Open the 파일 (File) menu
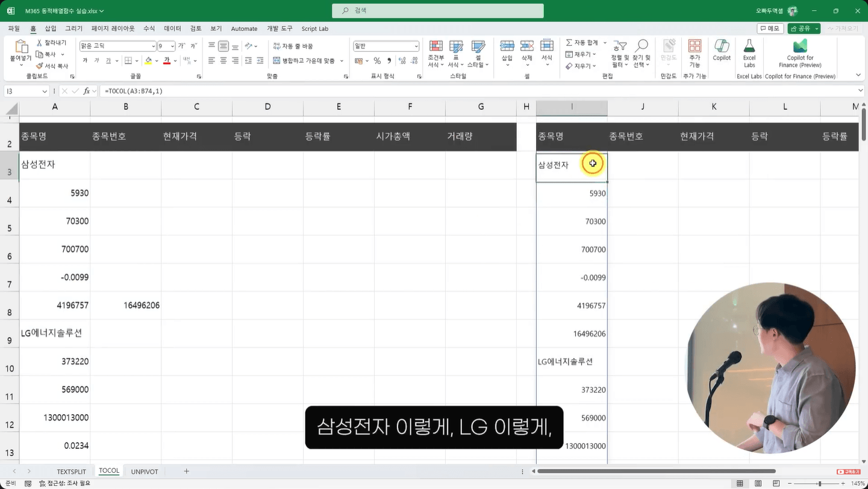 14,28
